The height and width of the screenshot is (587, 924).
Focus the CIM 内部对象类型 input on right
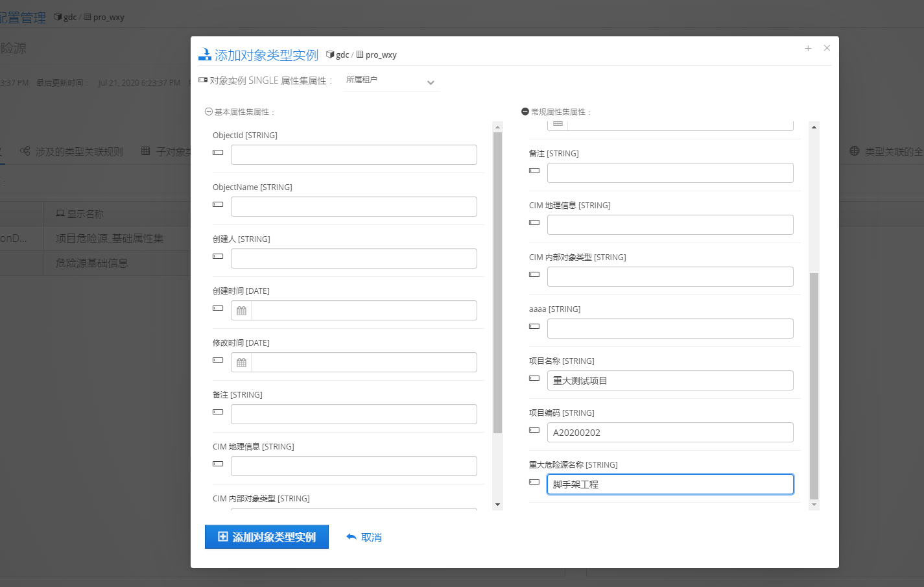point(670,277)
